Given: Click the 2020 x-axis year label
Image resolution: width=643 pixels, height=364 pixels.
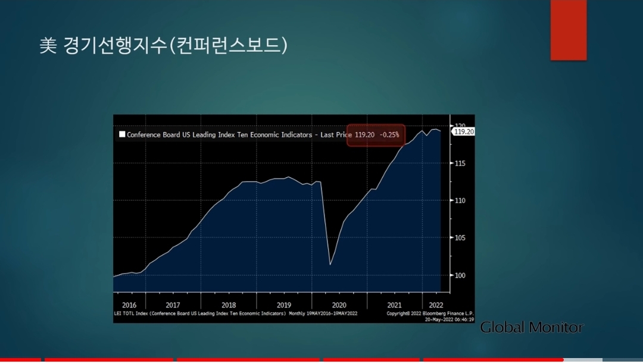Looking at the screenshot, I should [x=339, y=305].
